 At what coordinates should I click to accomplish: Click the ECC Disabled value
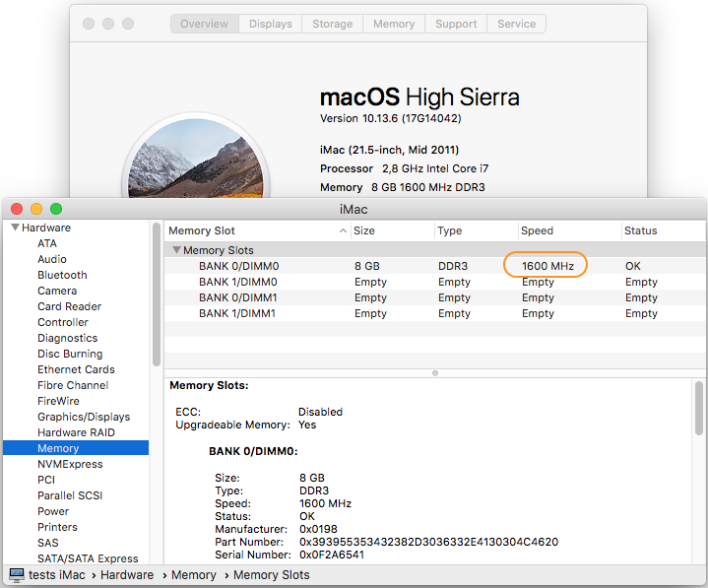pyautogui.click(x=321, y=412)
